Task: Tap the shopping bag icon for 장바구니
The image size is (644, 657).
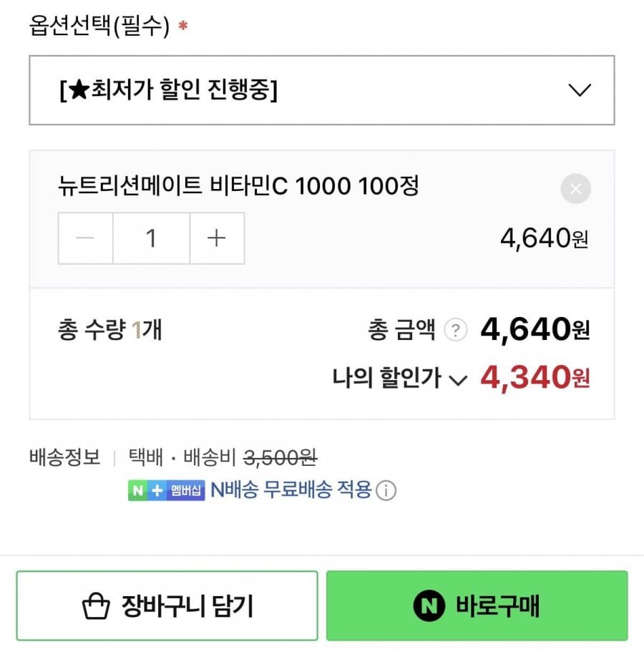Action: coord(96,607)
